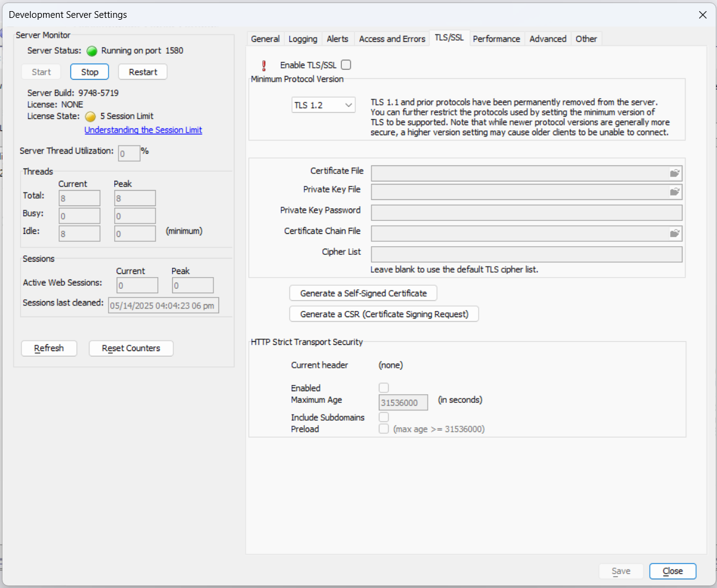Browse for the Private Key File
Image resolution: width=717 pixels, height=588 pixels.
[674, 192]
